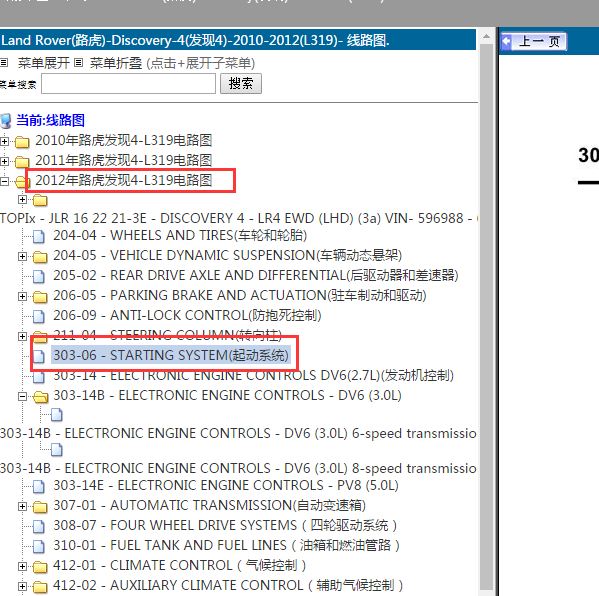This screenshot has width=599, height=596.
Task: Click folder icon for 204-05 Vehicle Dynamic Suspension
Action: [40, 257]
